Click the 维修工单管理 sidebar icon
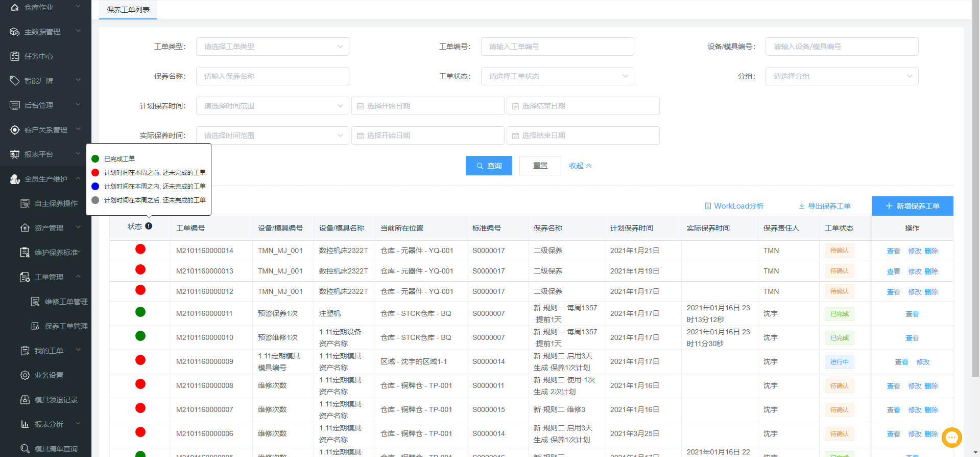This screenshot has width=980, height=457. [x=35, y=302]
